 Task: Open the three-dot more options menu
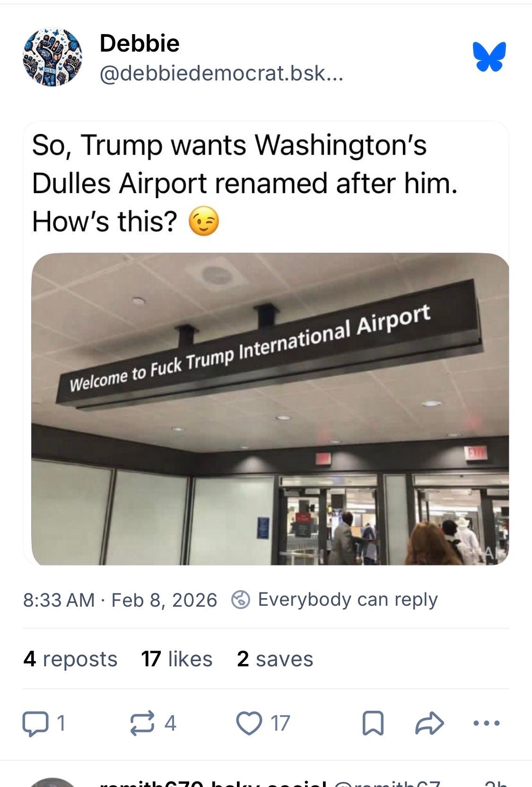(486, 724)
